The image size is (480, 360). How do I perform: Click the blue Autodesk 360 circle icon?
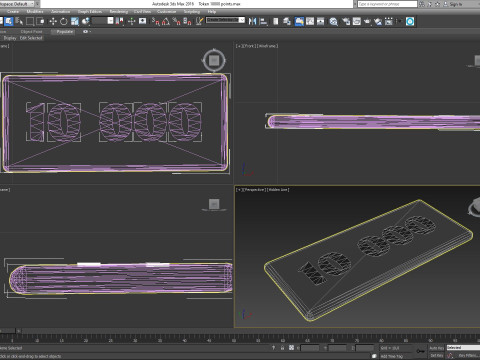point(410,22)
